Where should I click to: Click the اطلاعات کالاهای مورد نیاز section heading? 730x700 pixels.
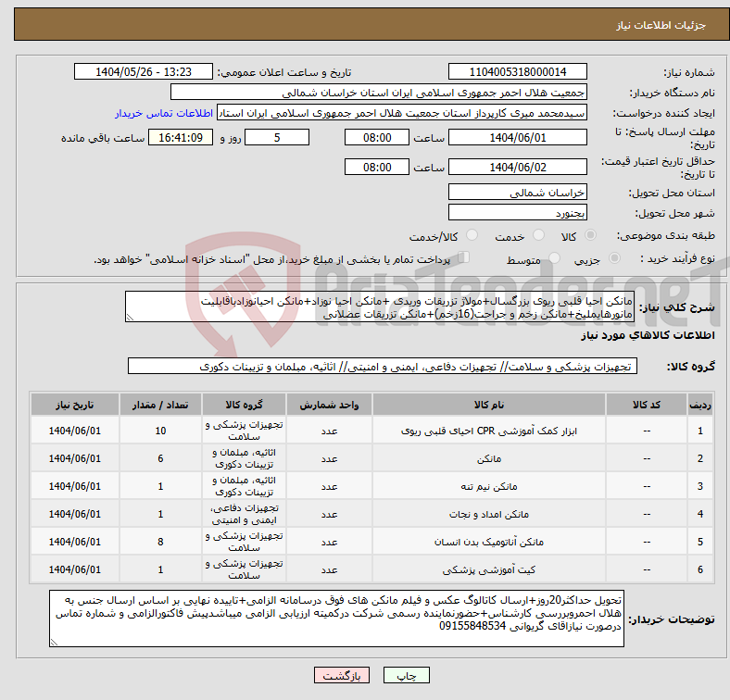(648, 335)
